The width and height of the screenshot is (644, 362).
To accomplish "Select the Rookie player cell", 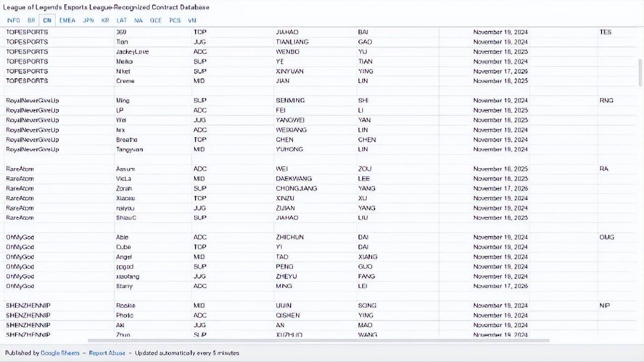I will pyautogui.click(x=126, y=306).
